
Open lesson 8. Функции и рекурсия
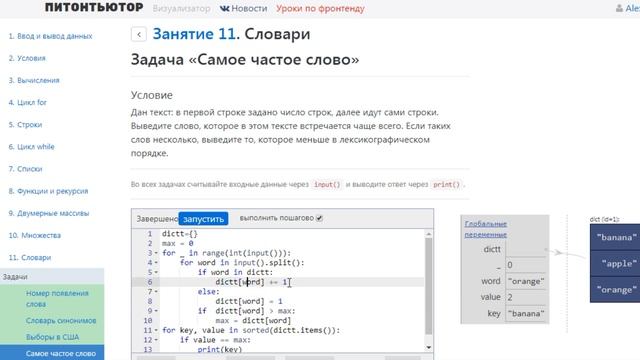tap(48, 191)
